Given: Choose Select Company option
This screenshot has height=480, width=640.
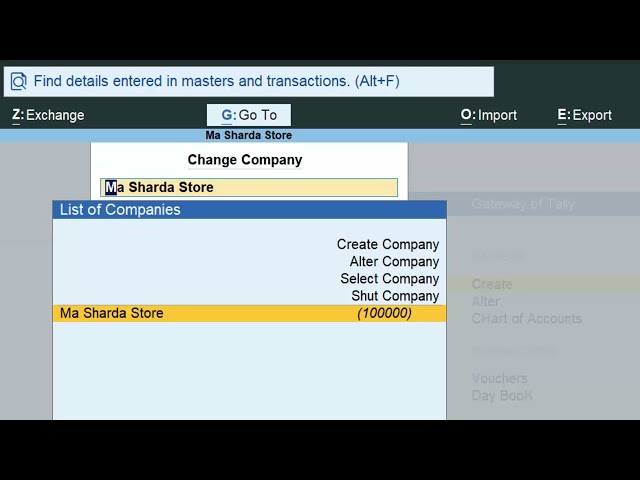Looking at the screenshot, I should tap(389, 278).
